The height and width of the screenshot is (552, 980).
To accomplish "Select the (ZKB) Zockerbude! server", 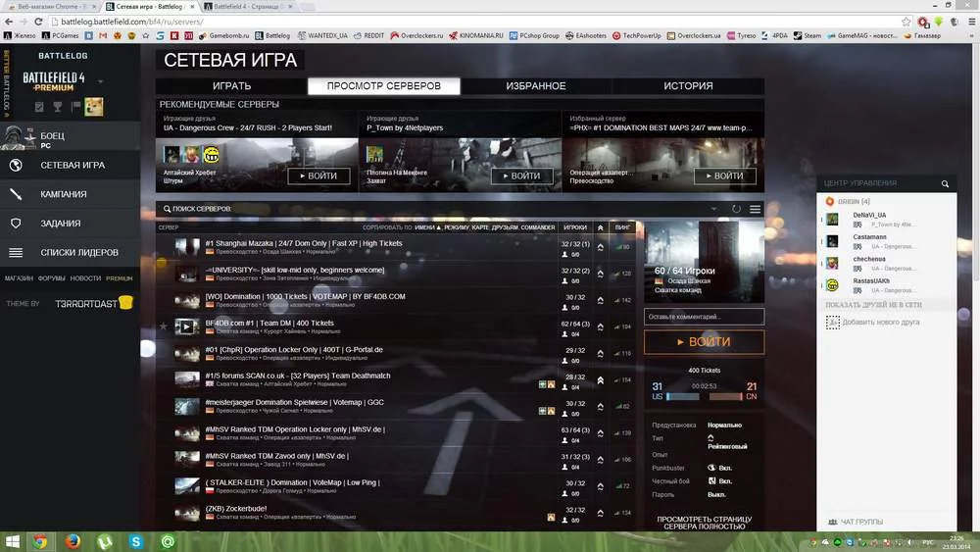I will tap(397, 513).
